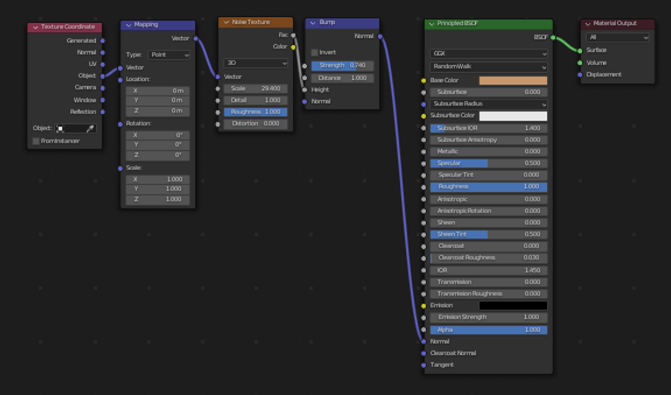Toggle the From Instancer checkbox
The height and width of the screenshot is (395, 671).
point(36,141)
